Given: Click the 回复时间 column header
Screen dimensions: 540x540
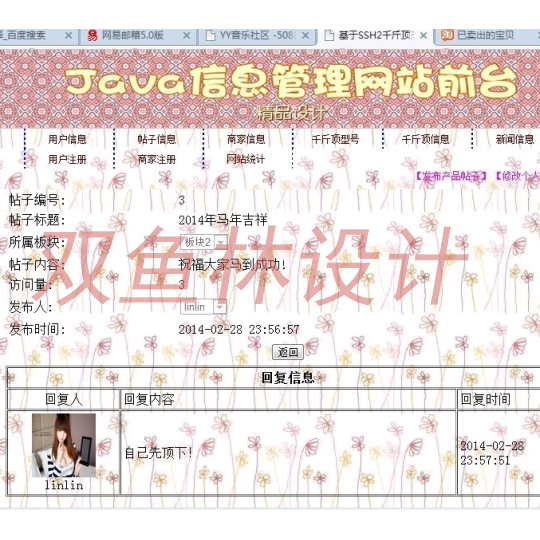Looking at the screenshot, I should [x=486, y=399].
